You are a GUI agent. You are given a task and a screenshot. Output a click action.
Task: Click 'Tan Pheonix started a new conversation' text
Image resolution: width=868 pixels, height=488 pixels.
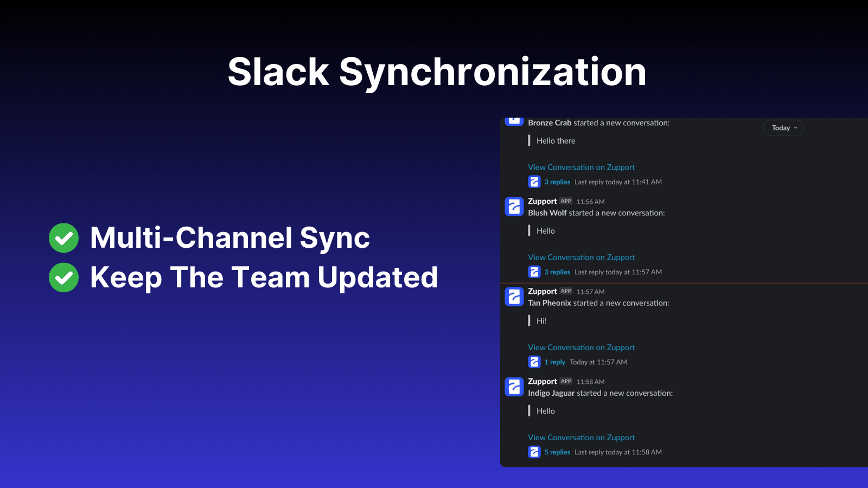[x=598, y=303]
